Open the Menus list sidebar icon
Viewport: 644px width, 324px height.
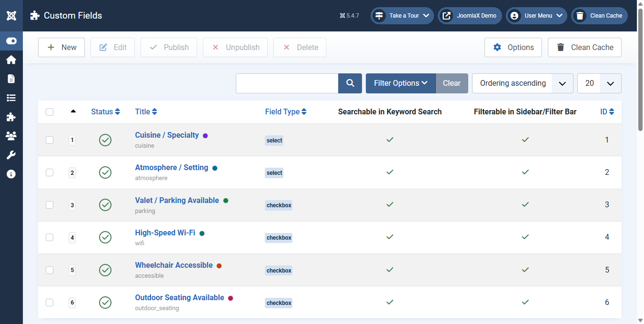tap(11, 98)
